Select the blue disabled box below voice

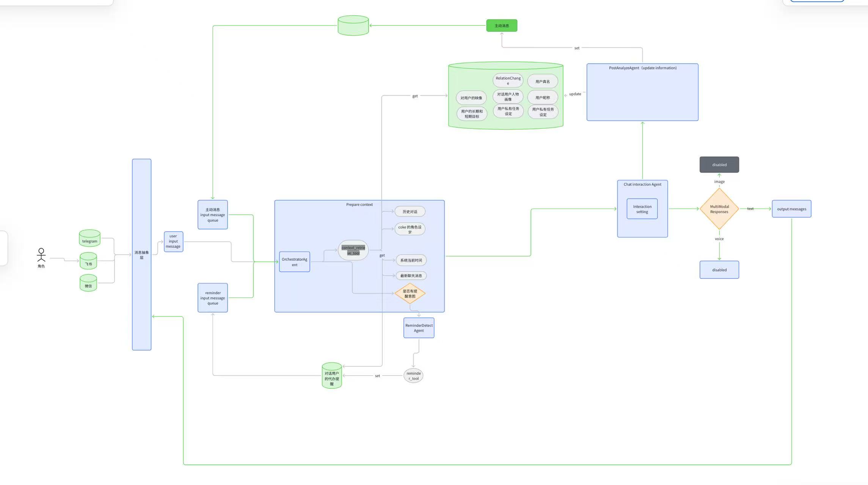(719, 270)
